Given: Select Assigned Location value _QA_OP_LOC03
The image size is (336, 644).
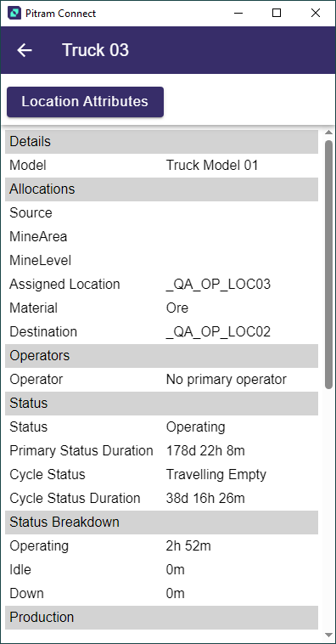Looking at the screenshot, I should pyautogui.click(x=218, y=285).
